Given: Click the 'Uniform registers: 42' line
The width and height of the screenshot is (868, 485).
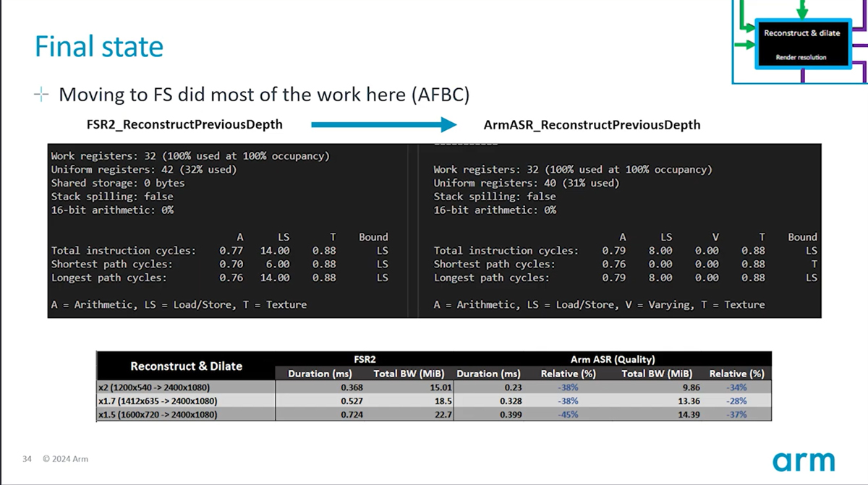Looking at the screenshot, I should click(143, 169).
